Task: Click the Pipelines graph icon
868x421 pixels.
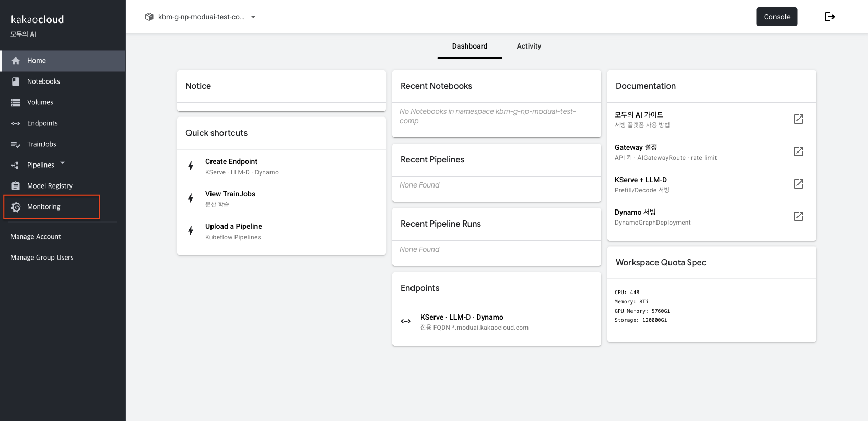Action: (x=16, y=165)
